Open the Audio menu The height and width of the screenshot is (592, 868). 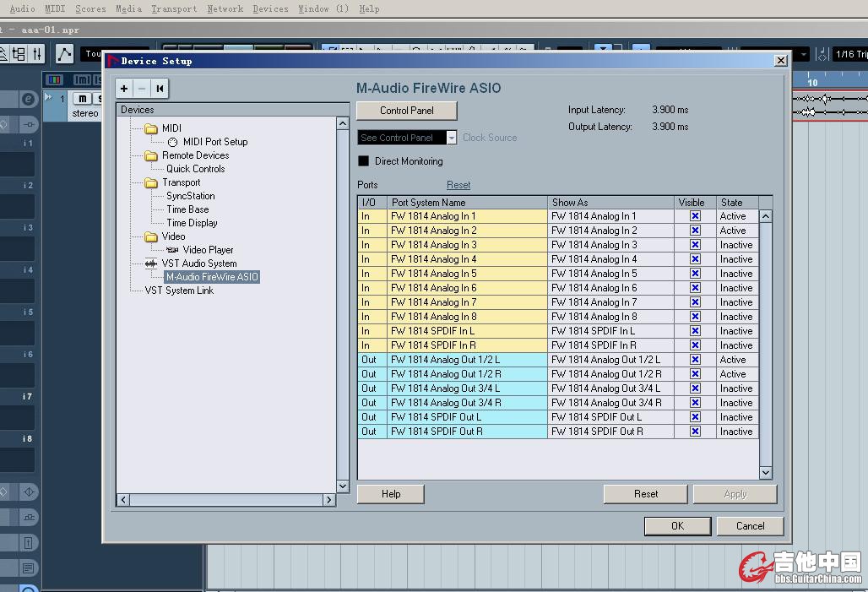pos(22,8)
